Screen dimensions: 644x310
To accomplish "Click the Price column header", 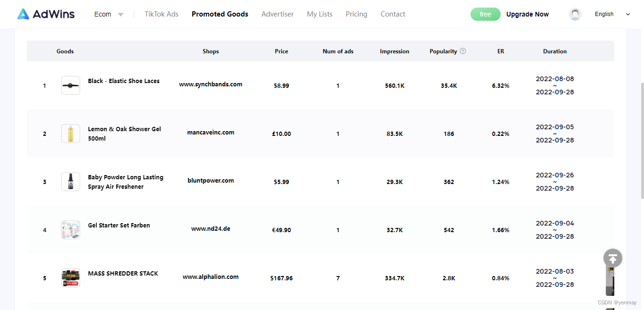I will click(281, 51).
